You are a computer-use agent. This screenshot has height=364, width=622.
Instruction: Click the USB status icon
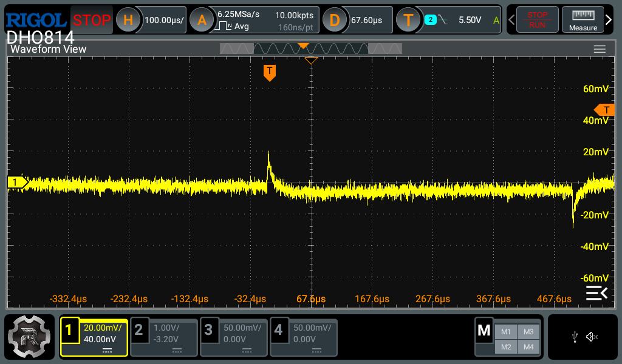point(575,337)
